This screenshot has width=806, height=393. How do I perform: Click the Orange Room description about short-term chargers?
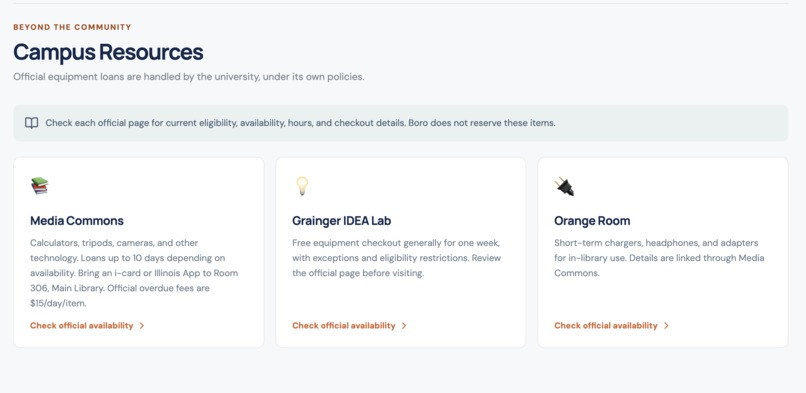659,258
